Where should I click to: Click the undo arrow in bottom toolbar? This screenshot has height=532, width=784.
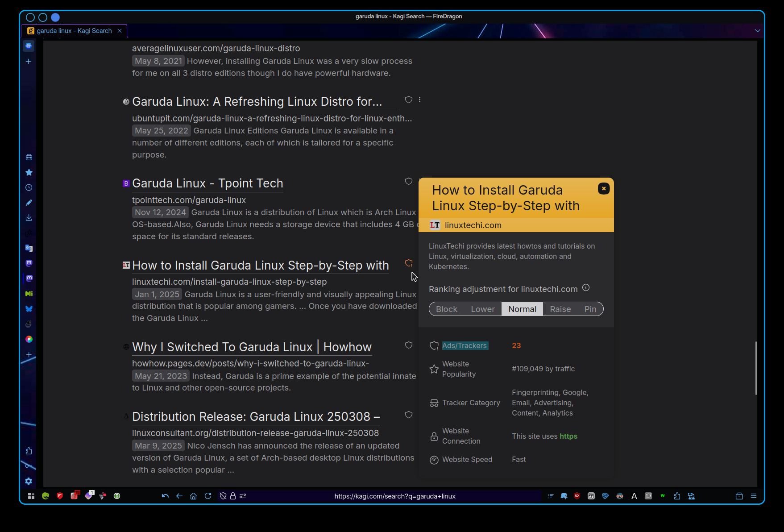coord(165,496)
